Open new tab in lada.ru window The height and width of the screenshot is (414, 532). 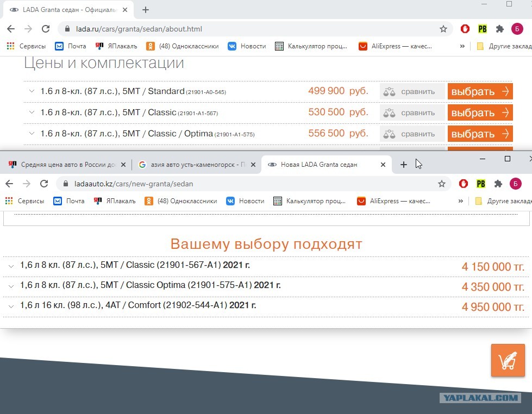pos(146,10)
